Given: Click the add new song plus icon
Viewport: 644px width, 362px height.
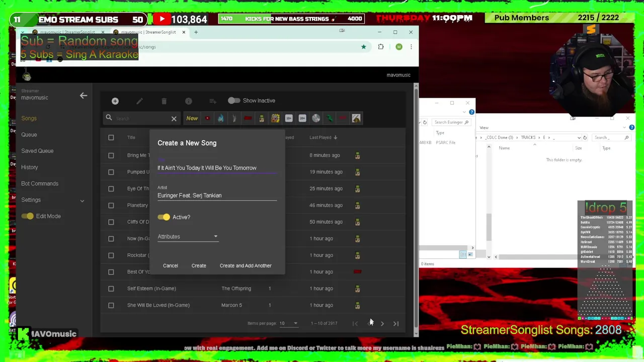Looking at the screenshot, I should tap(115, 101).
